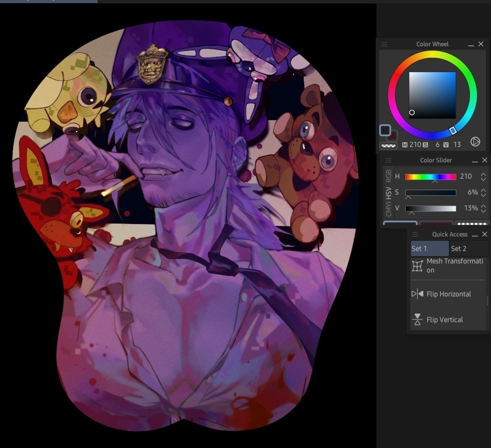Select transparent color box in Color Slider
This screenshot has height=448, width=491.
pos(472,223)
